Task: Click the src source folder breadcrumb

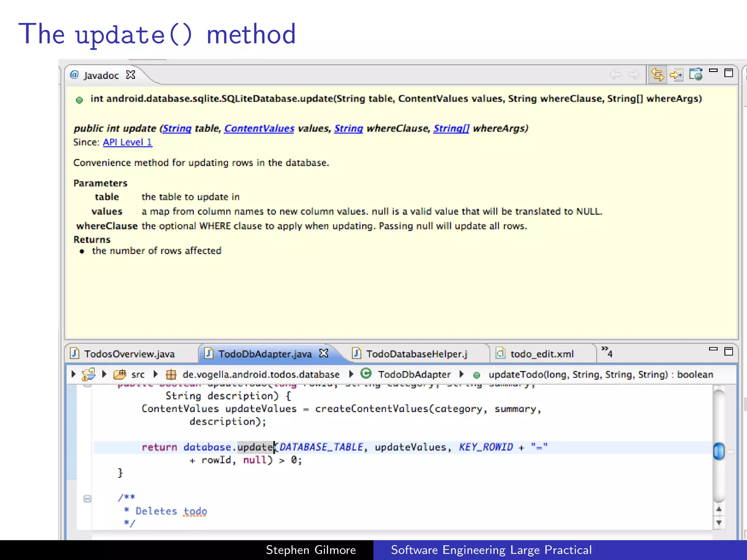Action: (x=129, y=374)
